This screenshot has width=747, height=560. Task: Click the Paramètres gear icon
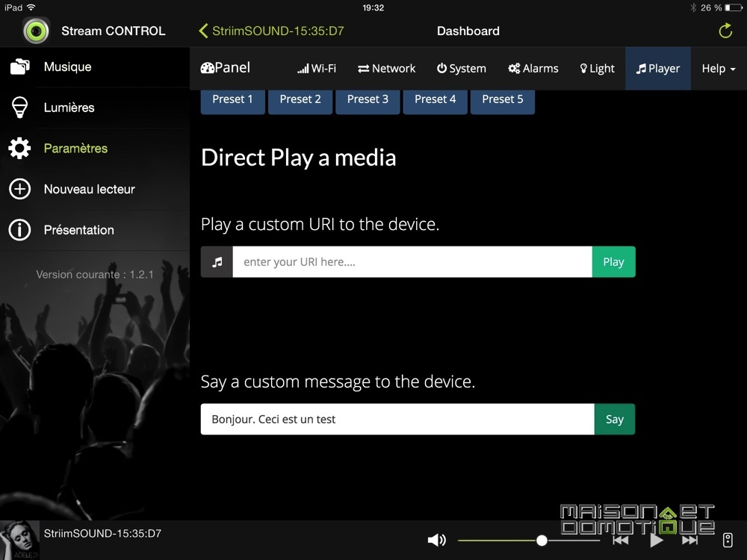(x=19, y=148)
